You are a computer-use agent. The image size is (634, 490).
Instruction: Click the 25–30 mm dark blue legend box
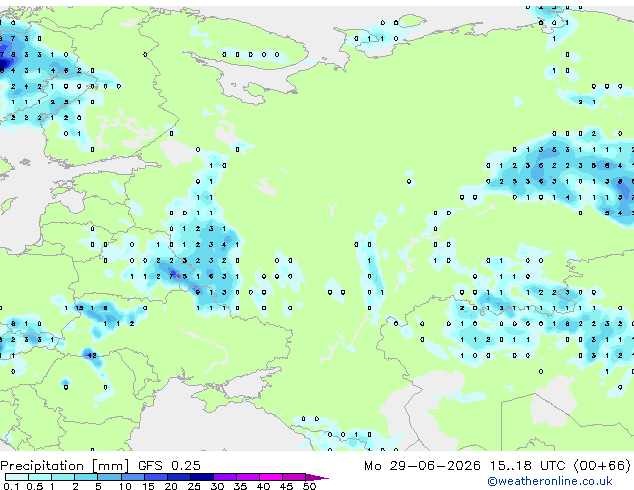pos(202,477)
